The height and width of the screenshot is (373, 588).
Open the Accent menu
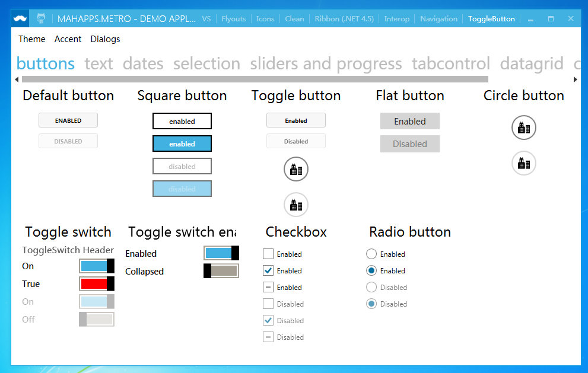(68, 39)
